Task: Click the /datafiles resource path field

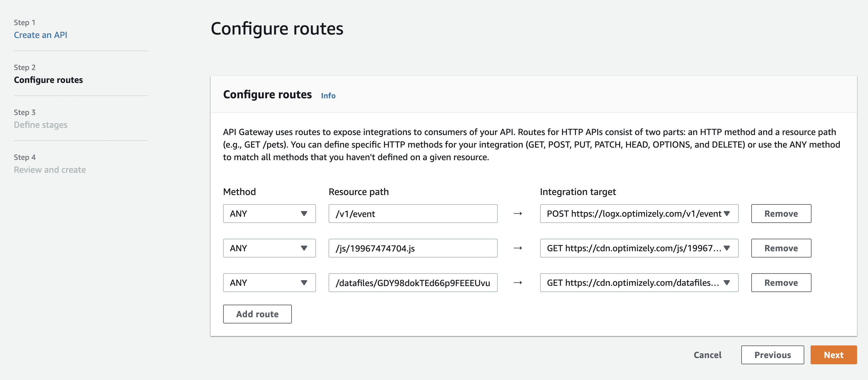Action: 412,283
